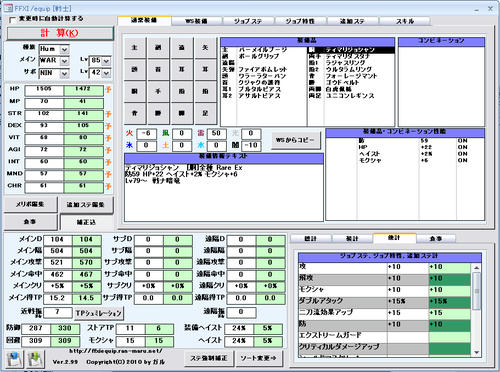The width and height of the screenshot is (500, 372).
Task: Click the green arrow document icon button
Action: pos(35,359)
